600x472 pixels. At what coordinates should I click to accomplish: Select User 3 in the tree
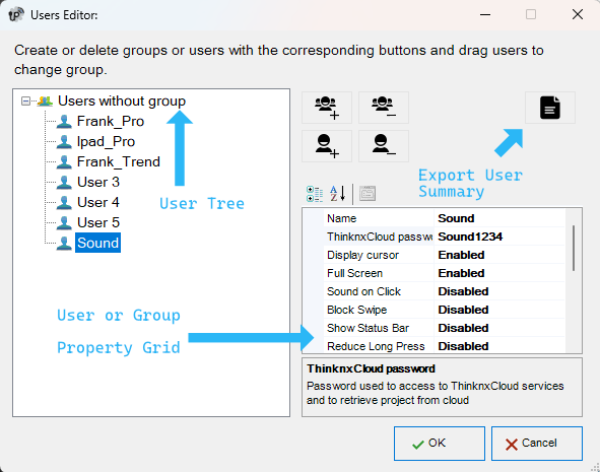(x=98, y=182)
